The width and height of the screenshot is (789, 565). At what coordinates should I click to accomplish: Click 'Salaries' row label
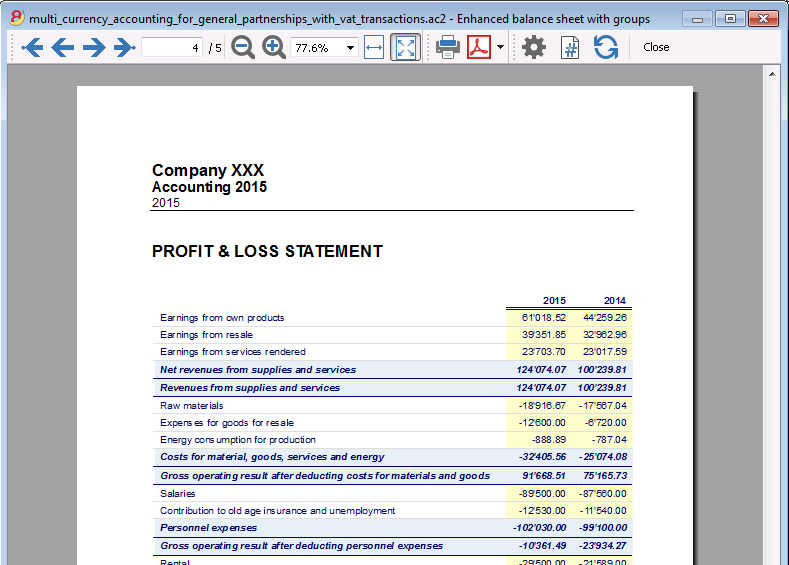click(x=177, y=494)
